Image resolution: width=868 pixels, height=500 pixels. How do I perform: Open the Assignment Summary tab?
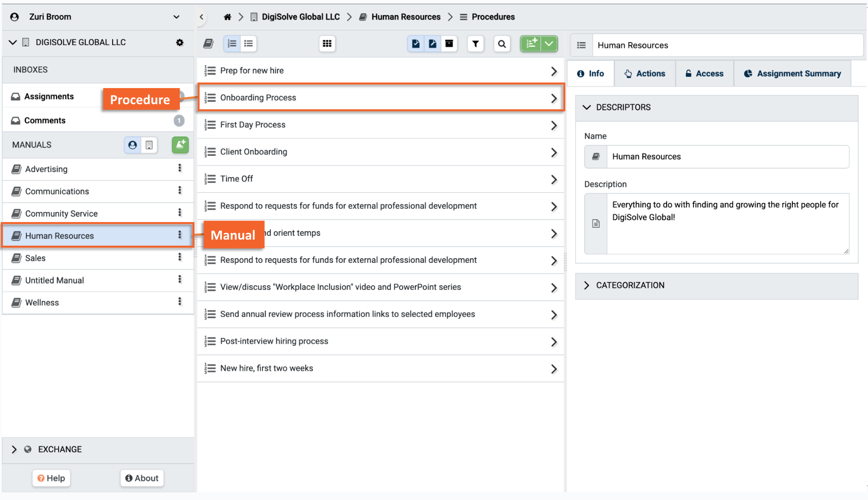(x=792, y=74)
